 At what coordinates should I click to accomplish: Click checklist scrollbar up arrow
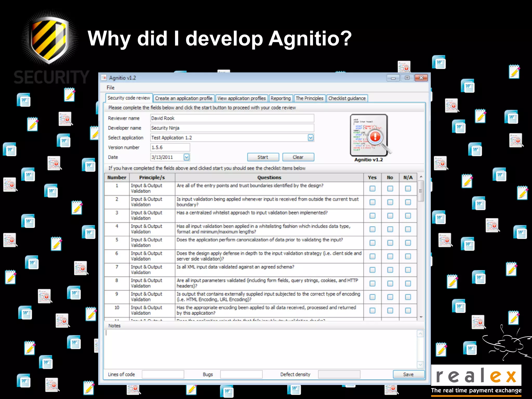pyautogui.click(x=421, y=177)
